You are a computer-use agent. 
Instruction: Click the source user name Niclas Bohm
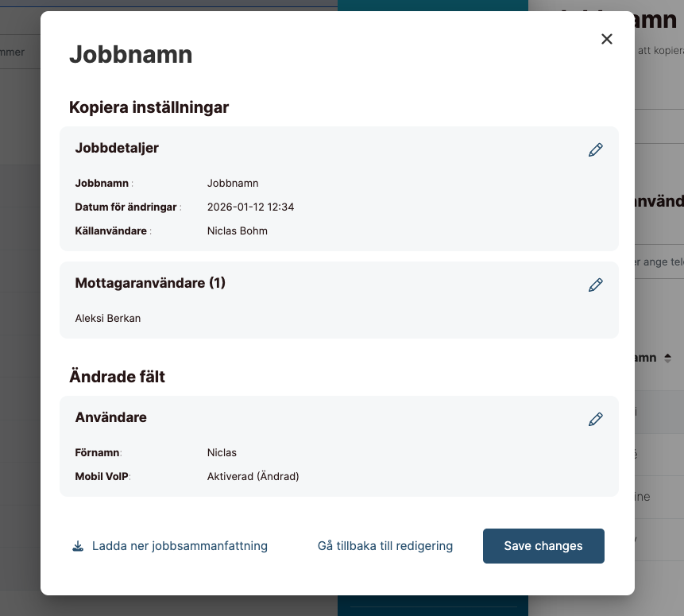(x=237, y=231)
